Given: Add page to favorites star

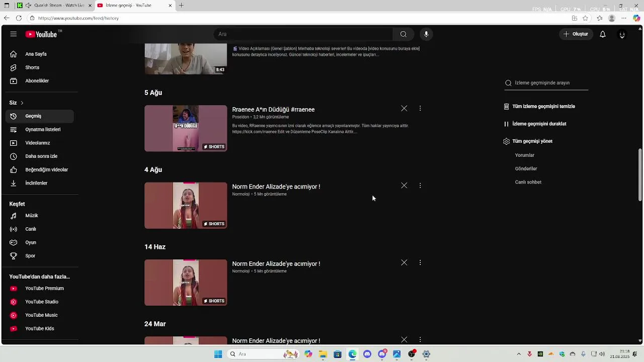Looking at the screenshot, I should click(x=586, y=18).
